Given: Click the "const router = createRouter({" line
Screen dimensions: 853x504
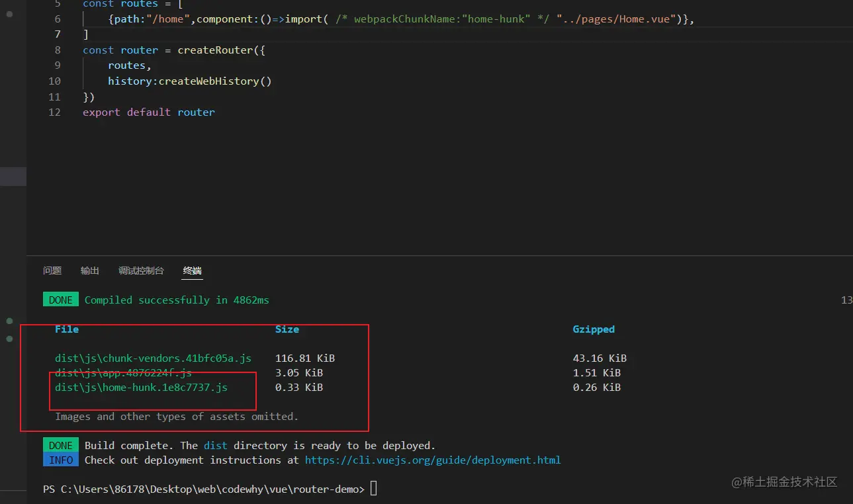Looking at the screenshot, I should click(x=174, y=50).
